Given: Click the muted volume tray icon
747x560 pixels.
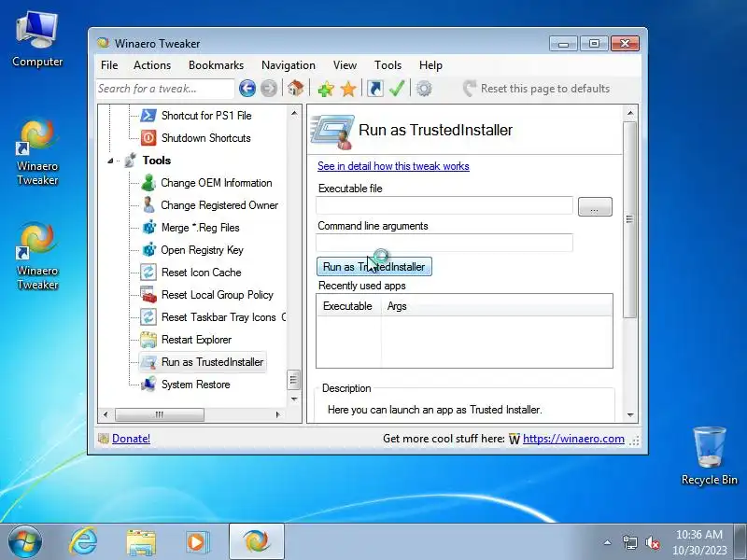Looking at the screenshot, I should point(653,542).
